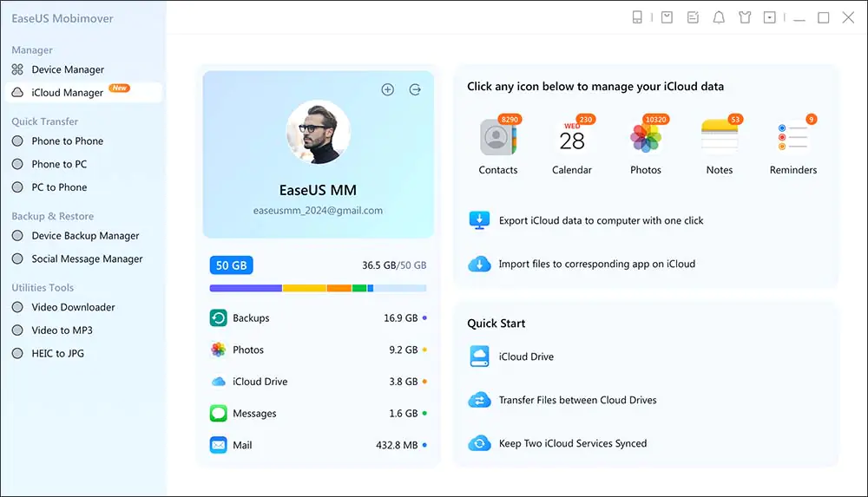This screenshot has height=497, width=868.
Task: Click the shirt skin theme icon
Action: coord(745,17)
